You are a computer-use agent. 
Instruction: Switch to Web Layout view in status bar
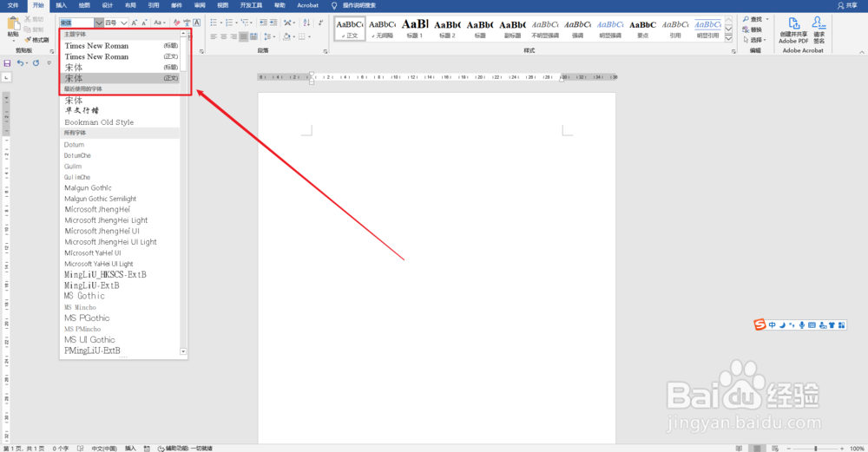coord(775,449)
